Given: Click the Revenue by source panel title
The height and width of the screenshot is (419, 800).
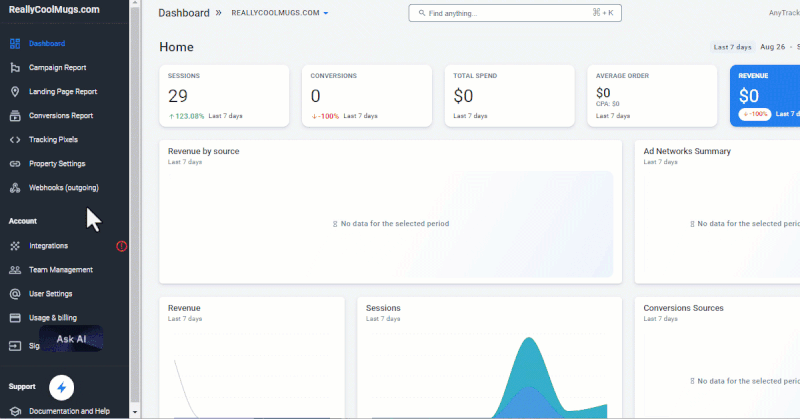Looking at the screenshot, I should [x=204, y=152].
